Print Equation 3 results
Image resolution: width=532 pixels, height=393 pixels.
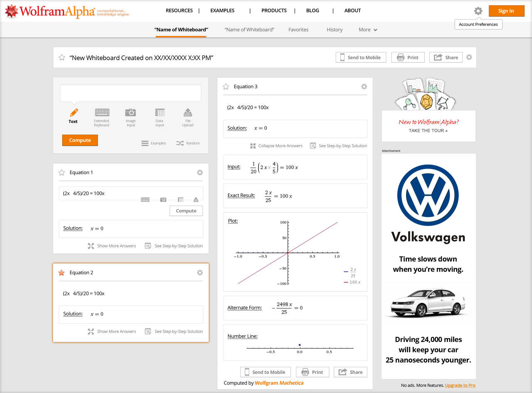point(312,372)
